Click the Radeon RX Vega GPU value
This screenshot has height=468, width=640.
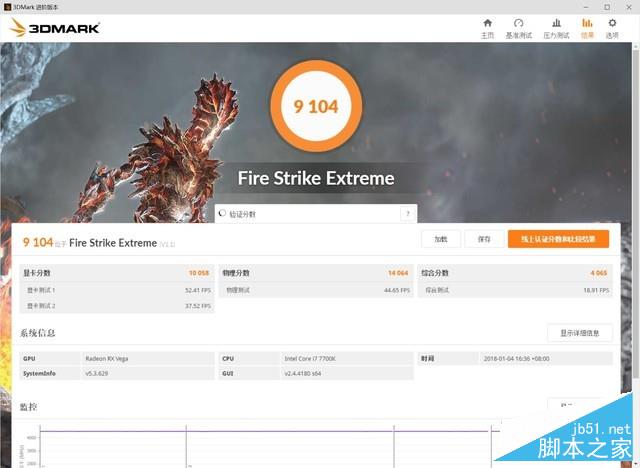coord(107,359)
